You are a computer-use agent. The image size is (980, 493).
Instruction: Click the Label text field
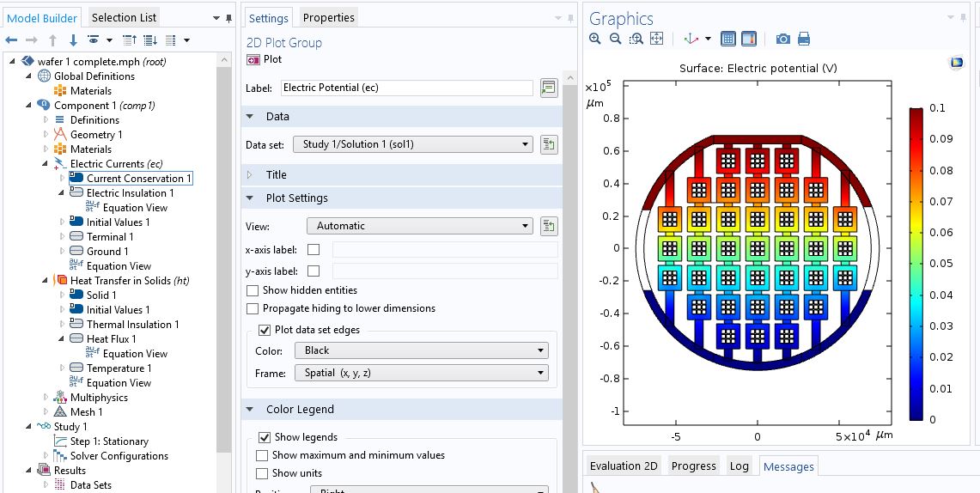click(x=406, y=88)
